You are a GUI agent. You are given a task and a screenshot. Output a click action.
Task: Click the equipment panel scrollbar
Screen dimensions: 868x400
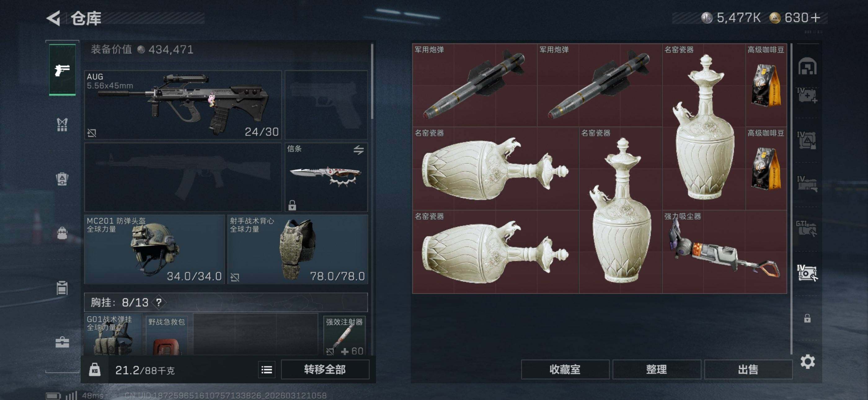(x=372, y=81)
